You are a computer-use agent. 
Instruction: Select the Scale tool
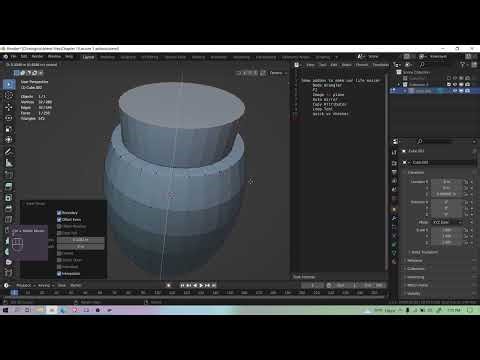9,129
